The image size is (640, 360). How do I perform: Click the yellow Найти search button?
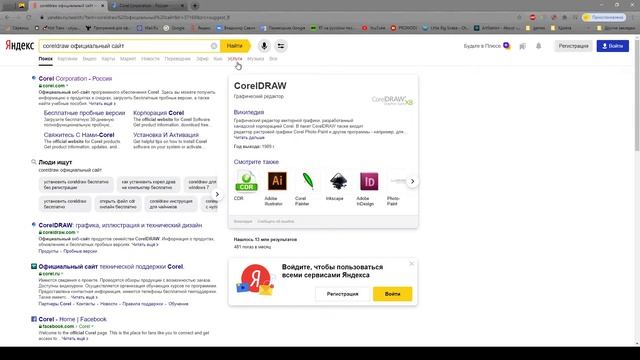(235, 46)
